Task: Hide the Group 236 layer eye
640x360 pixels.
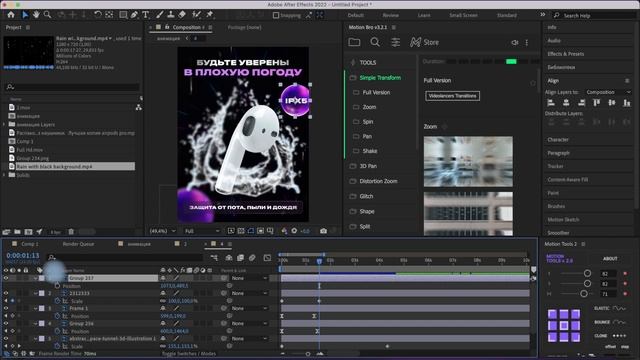Action: 6,323
